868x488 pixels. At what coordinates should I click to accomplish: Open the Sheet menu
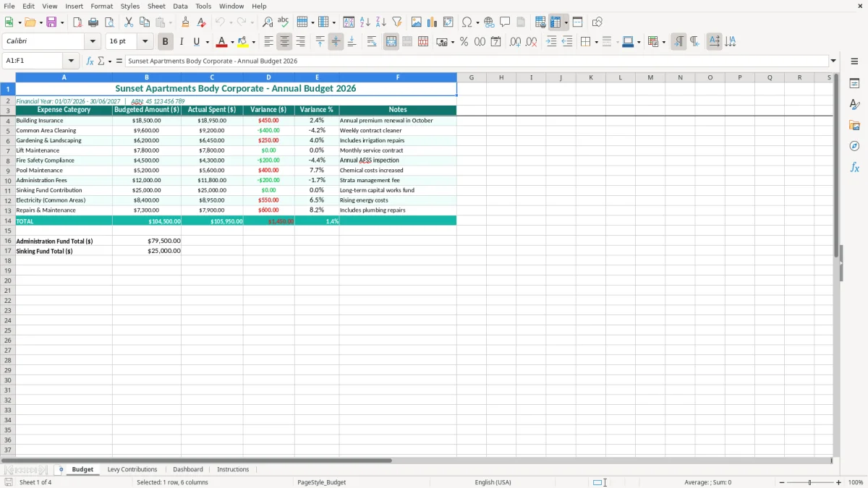point(156,6)
